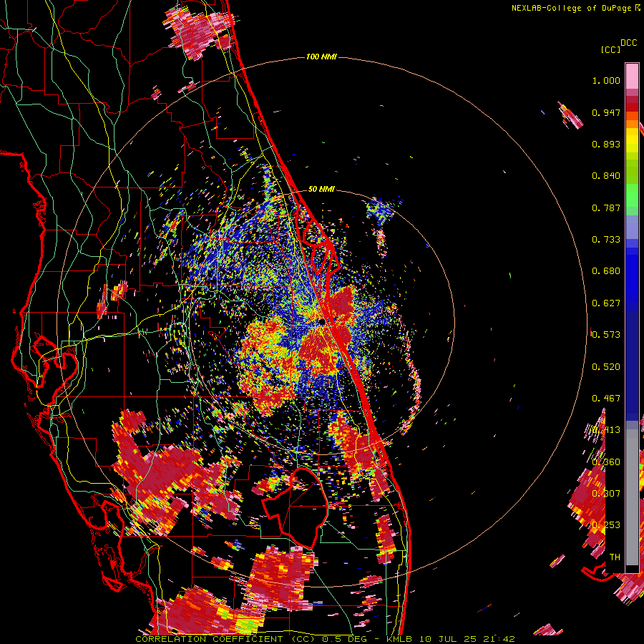Click the 0.467 value on the color scale
Image resolution: width=644 pixels, height=644 pixels.
(x=606, y=399)
